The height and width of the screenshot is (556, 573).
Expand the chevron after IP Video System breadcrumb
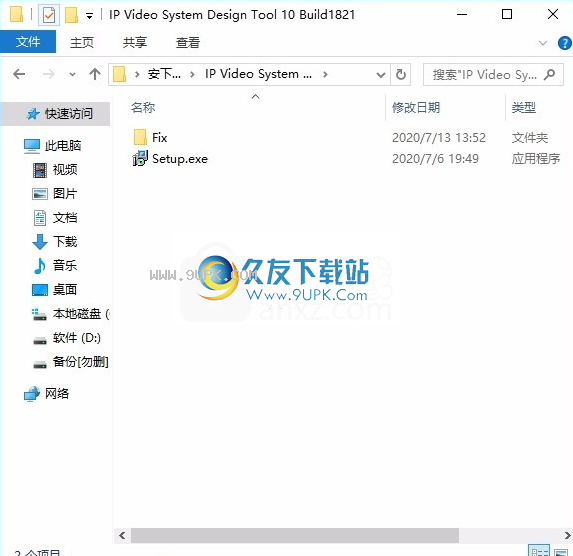click(325, 75)
